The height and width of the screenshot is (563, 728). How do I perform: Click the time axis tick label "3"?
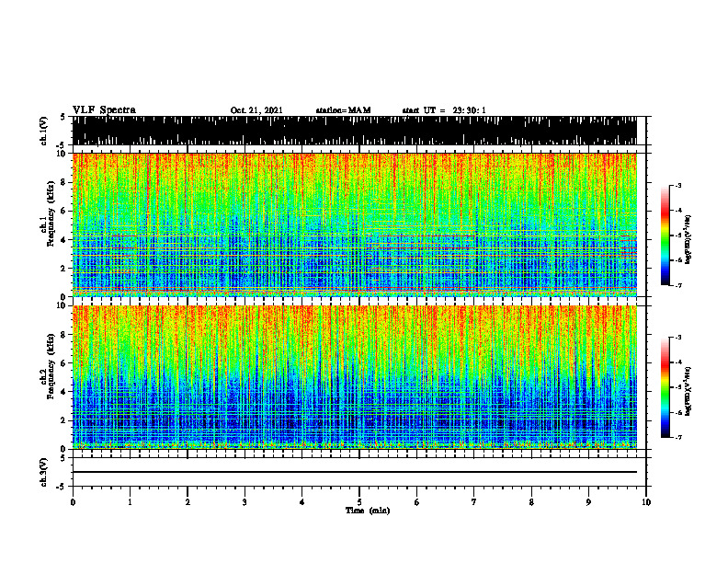coord(245,502)
